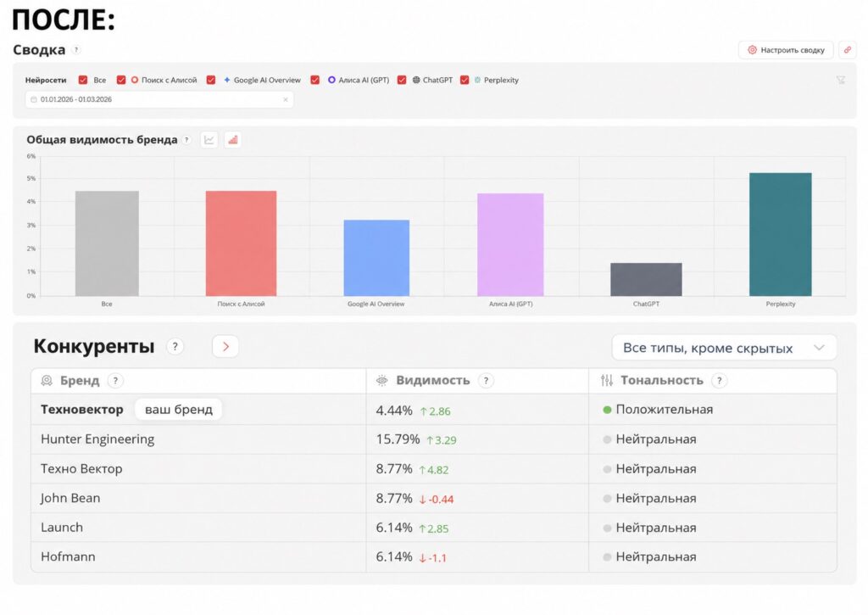Click the link icon beside Настроить сводку

pyautogui.click(x=847, y=50)
